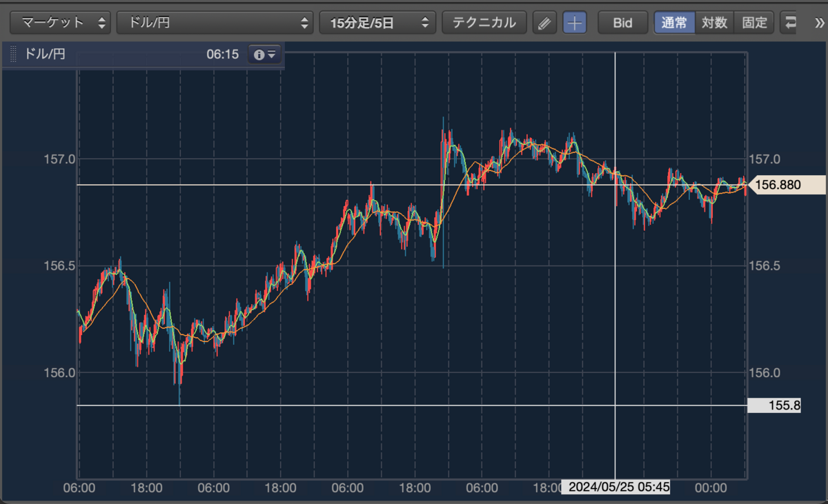The image size is (828, 504).
Task: Select the 対数 scale mode
Action: 715,23
